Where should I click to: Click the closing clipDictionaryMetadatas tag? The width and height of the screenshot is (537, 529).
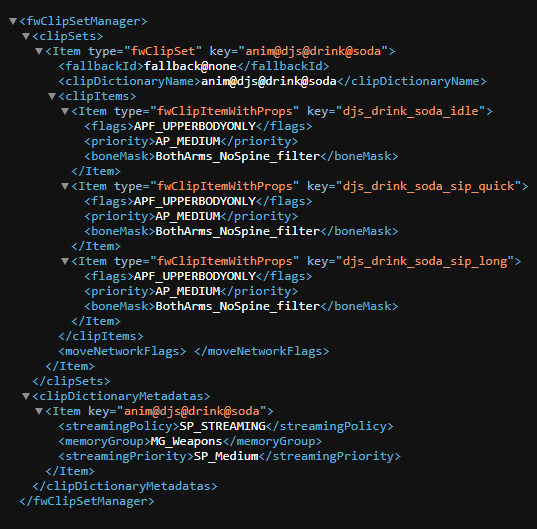[125, 486]
